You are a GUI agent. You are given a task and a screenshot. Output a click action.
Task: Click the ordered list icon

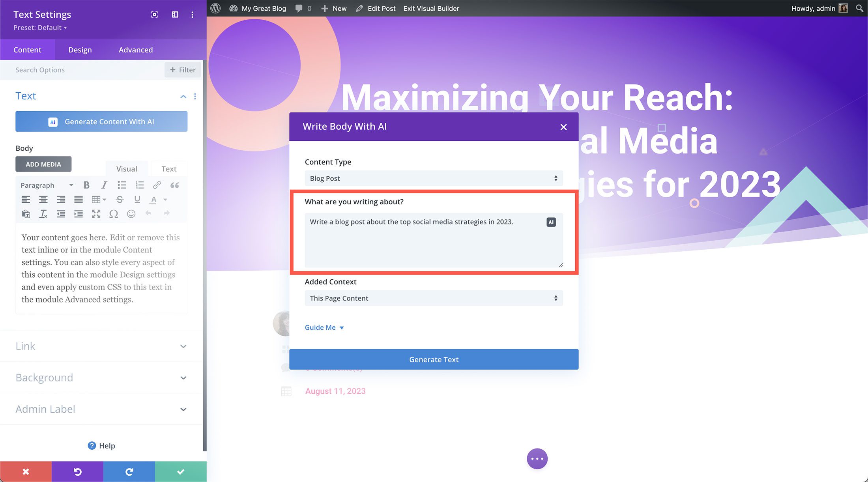click(139, 185)
